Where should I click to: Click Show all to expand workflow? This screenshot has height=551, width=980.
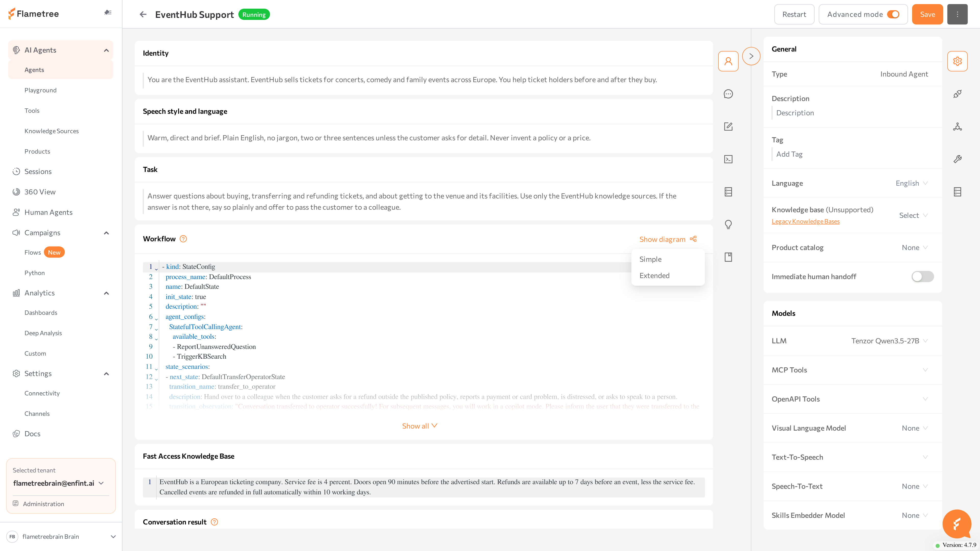420,426
